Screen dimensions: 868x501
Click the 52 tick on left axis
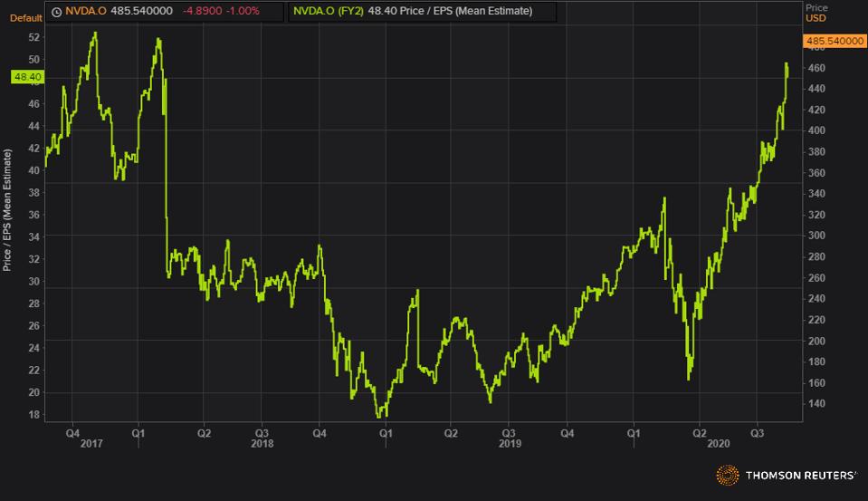(x=34, y=38)
